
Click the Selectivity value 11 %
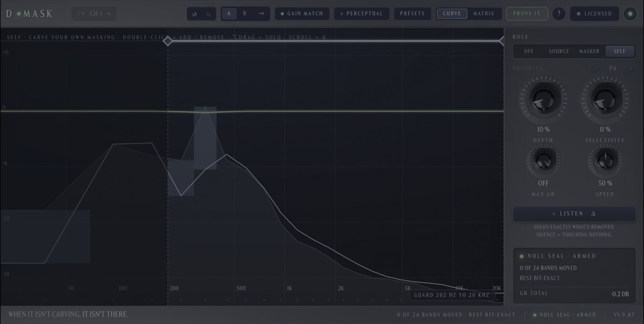click(605, 129)
